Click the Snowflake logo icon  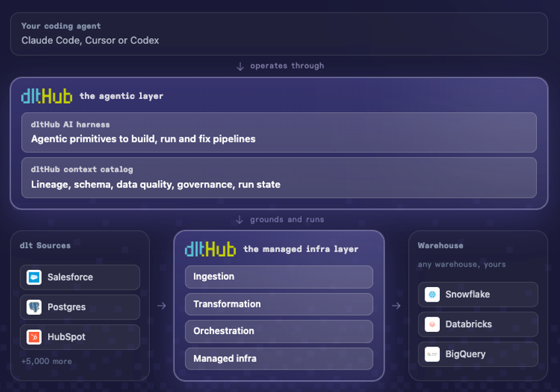[x=432, y=294]
